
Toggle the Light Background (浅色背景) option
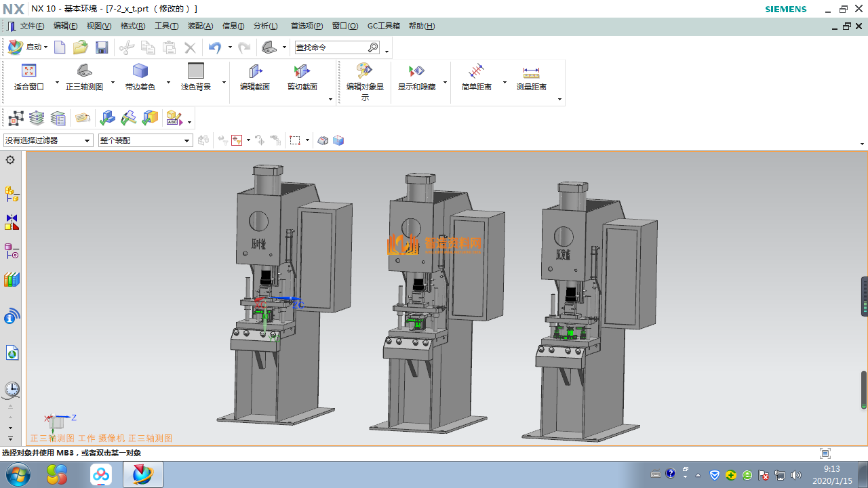pyautogui.click(x=196, y=71)
